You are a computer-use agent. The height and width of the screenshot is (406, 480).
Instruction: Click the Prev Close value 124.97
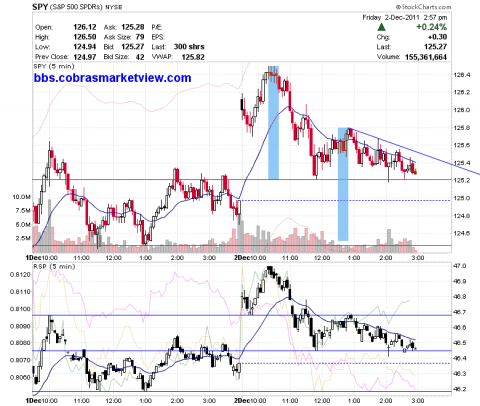(85, 57)
